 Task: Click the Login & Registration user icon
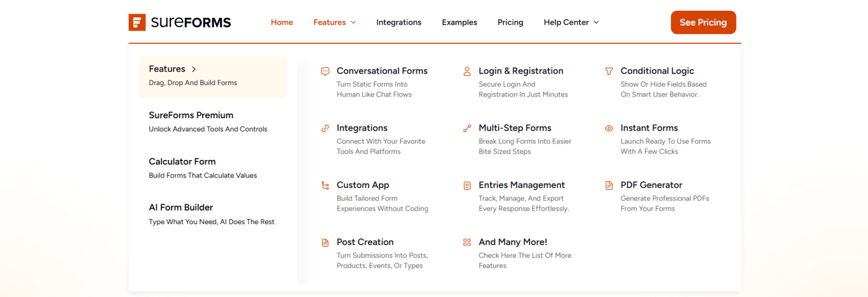(x=467, y=71)
